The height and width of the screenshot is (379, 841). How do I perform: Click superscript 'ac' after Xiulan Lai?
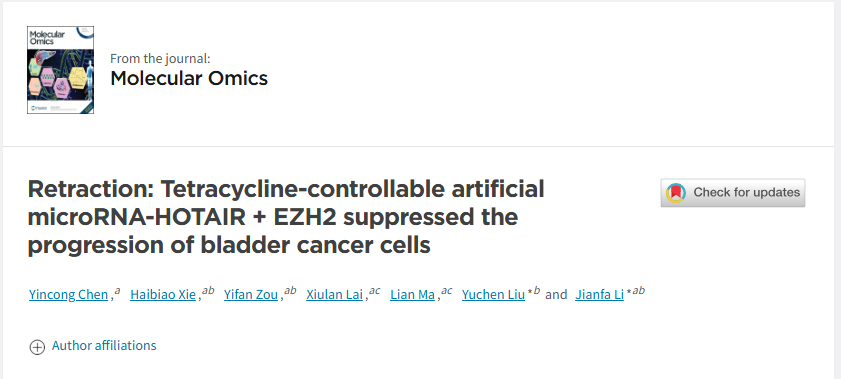[374, 291]
